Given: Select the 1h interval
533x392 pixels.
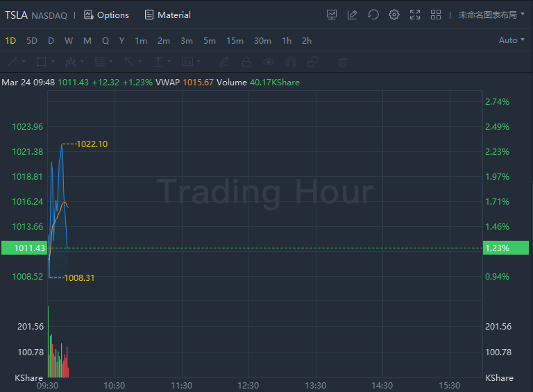Looking at the screenshot, I should pos(287,41).
